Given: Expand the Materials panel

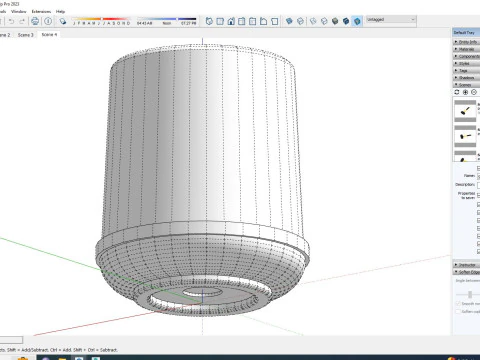Looking at the screenshot, I should tap(466, 49).
